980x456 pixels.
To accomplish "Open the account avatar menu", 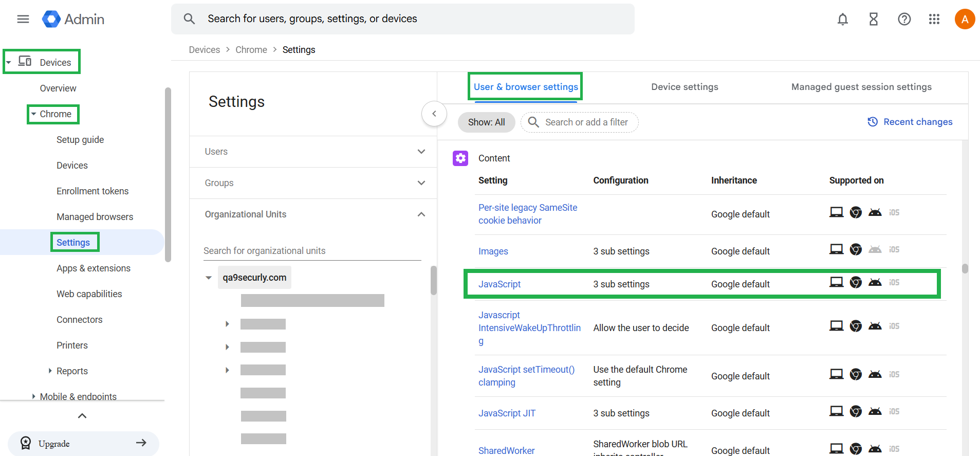I will (x=965, y=19).
